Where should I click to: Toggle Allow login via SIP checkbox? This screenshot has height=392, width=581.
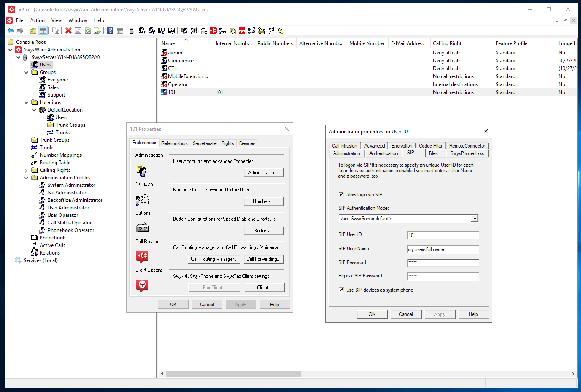341,195
